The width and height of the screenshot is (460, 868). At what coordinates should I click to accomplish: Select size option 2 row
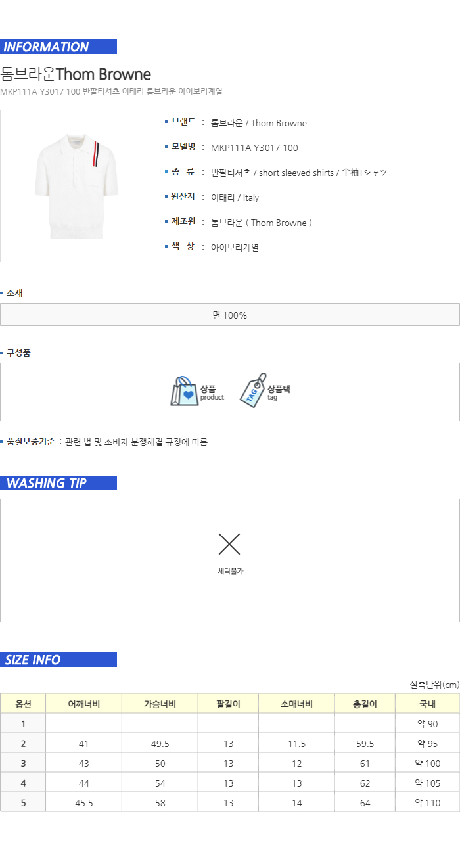tap(230, 744)
